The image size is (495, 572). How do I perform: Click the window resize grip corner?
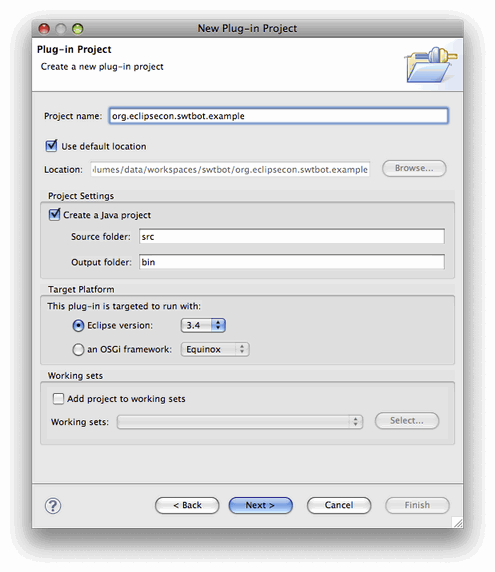tap(457, 522)
